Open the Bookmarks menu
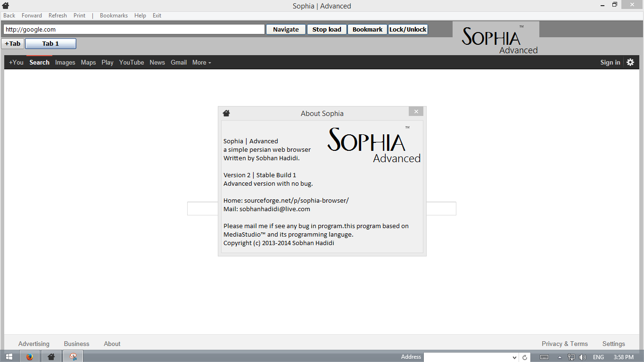The image size is (644, 362). pyautogui.click(x=113, y=15)
